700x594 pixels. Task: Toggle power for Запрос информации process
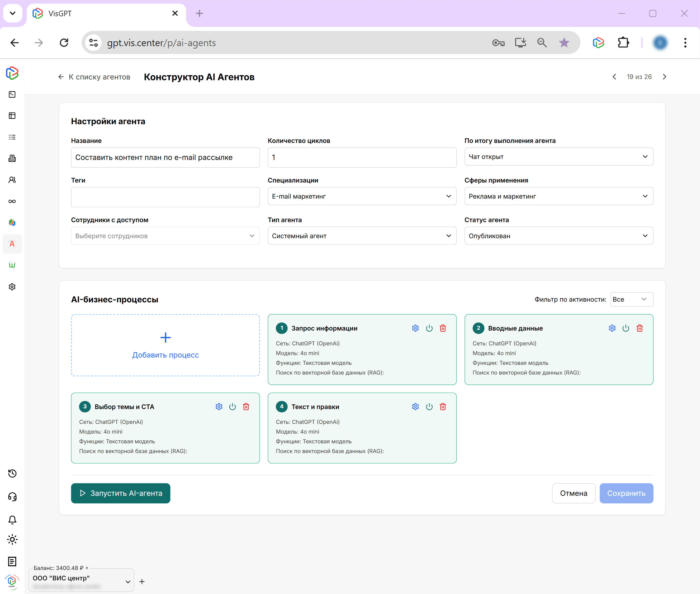(429, 328)
